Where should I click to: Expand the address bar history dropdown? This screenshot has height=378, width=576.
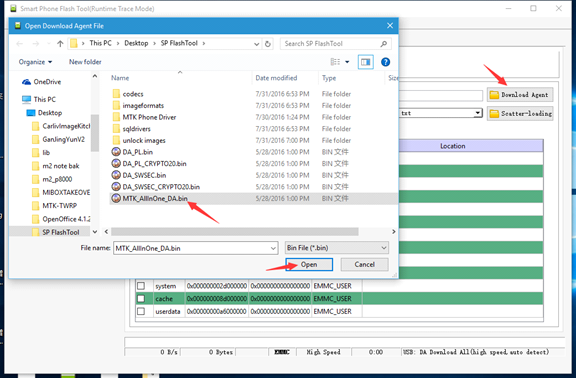coord(256,44)
